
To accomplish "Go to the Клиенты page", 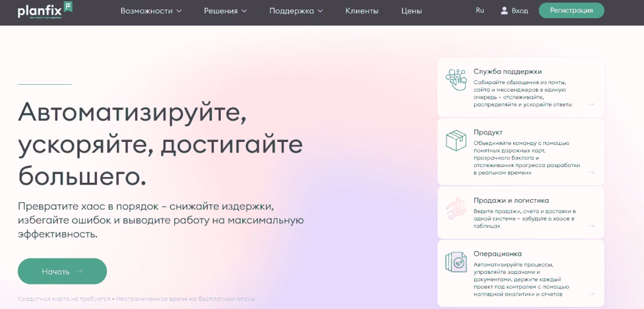I will point(362,11).
